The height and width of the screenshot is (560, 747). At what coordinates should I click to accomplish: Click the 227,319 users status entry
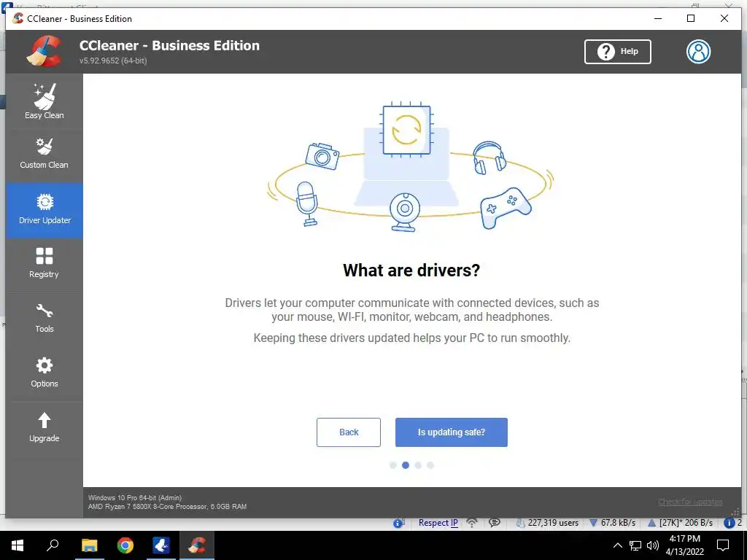(x=547, y=523)
